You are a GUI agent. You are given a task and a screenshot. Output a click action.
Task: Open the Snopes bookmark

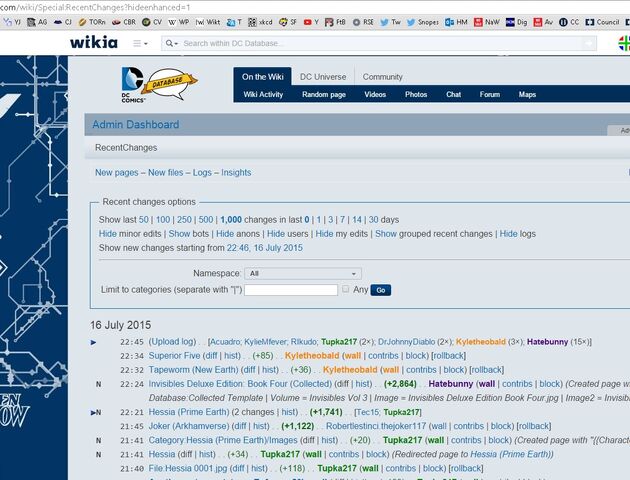point(423,22)
